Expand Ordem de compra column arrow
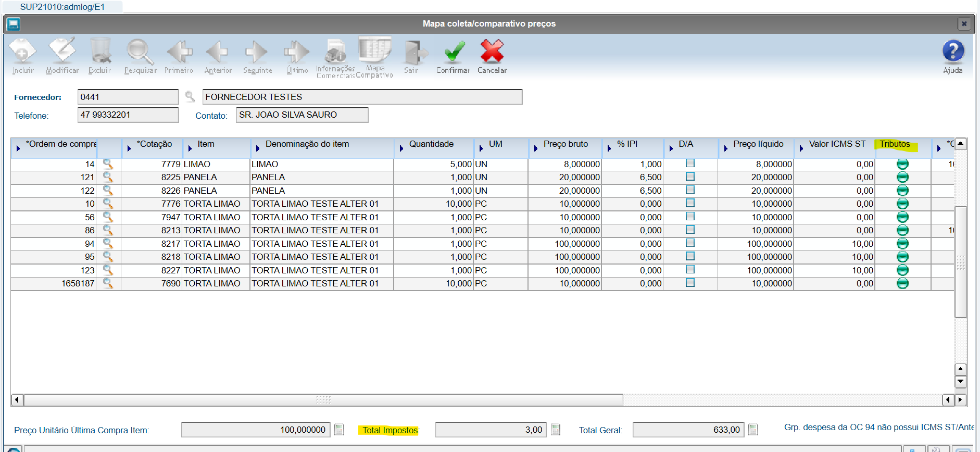Screen dimensions: 980x452 click(18, 148)
